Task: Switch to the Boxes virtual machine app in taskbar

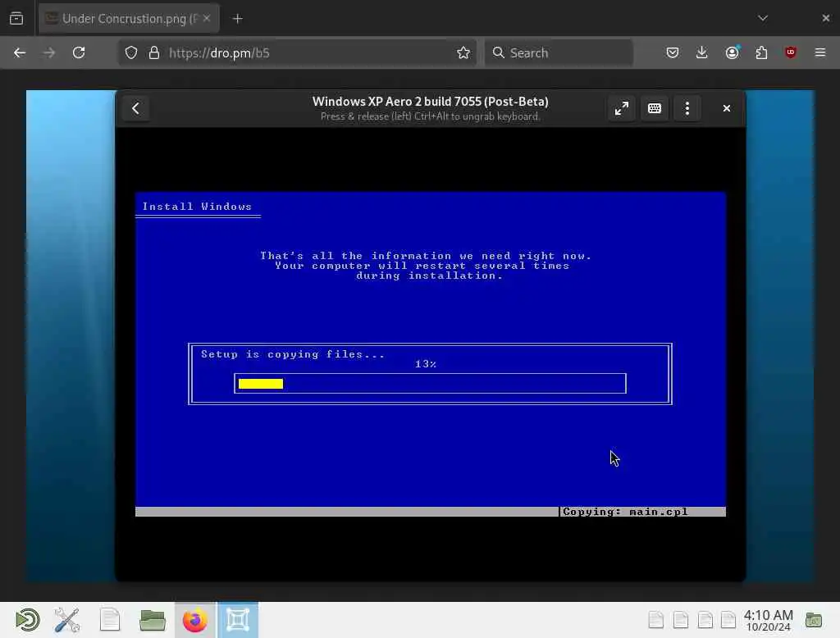Action: 238,620
